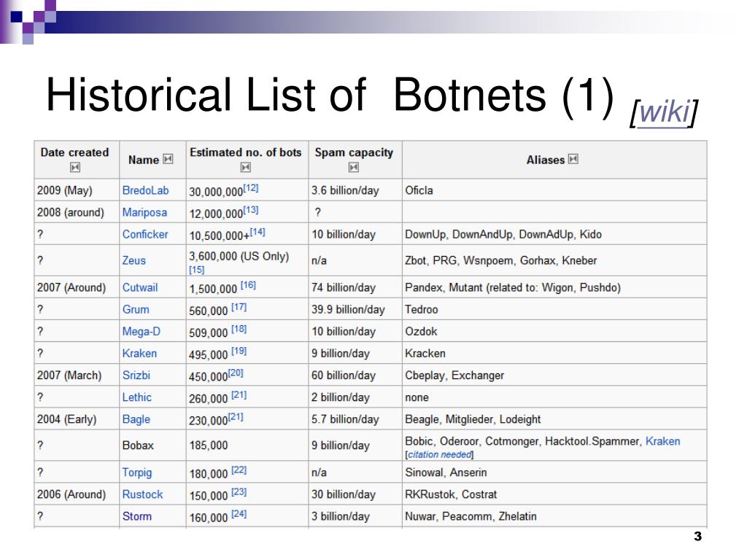Viewport: 747px width, 560px height.
Task: Select the DownUp, DownAndUp aliases cell
Action: (x=554, y=234)
